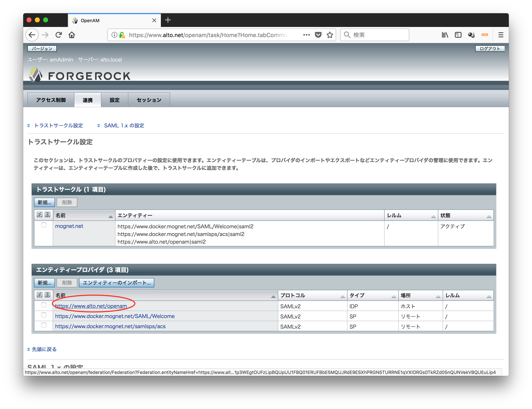
Task: Switch to the セッション tab
Action: click(x=149, y=100)
